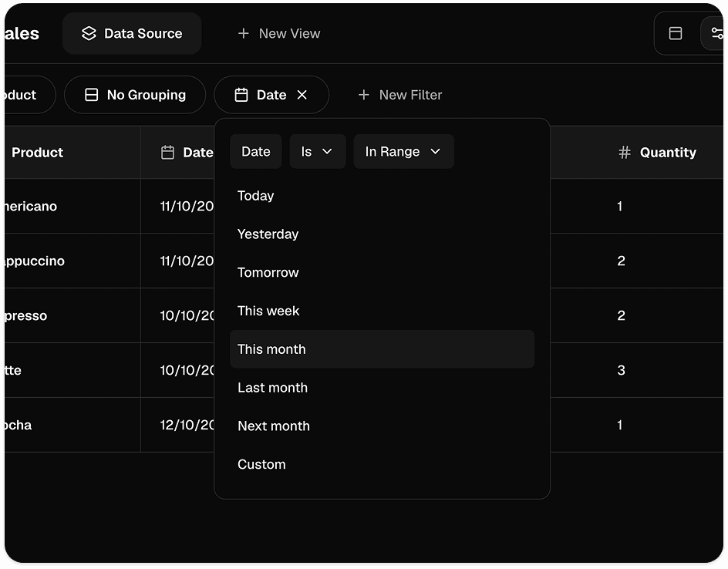Click the Date column header text
Viewport: 728px width, 569px height.
(x=197, y=152)
